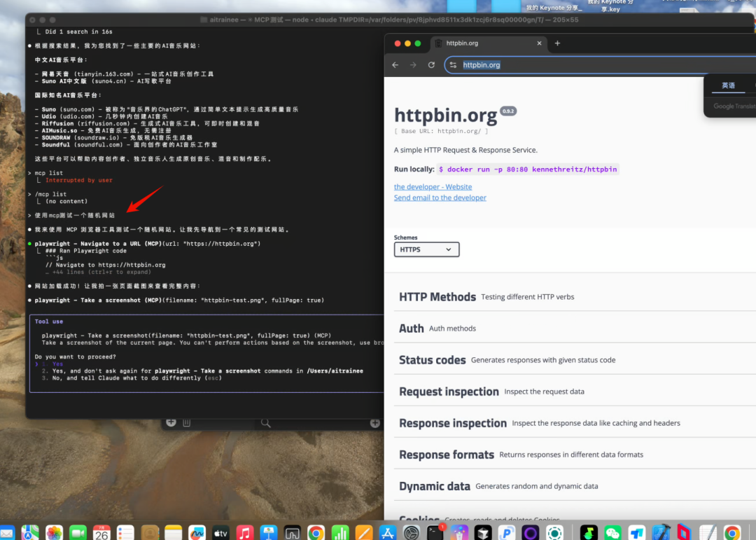Launch WeChat from the Dock
Screen dimensions: 756x540
[x=612, y=532]
